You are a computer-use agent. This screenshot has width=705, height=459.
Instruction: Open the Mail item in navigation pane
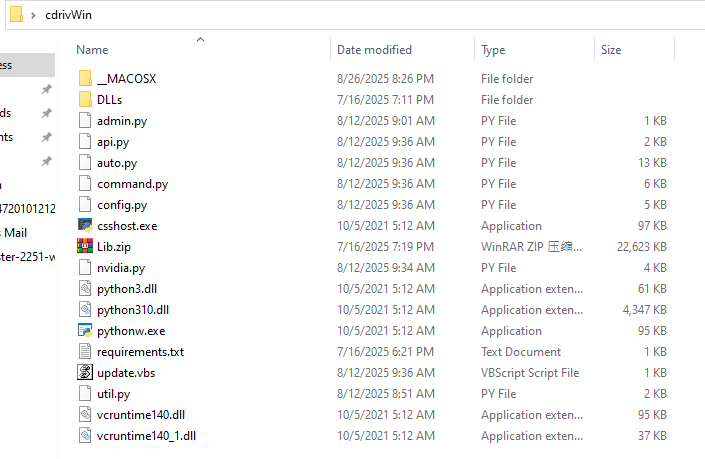click(x=12, y=232)
